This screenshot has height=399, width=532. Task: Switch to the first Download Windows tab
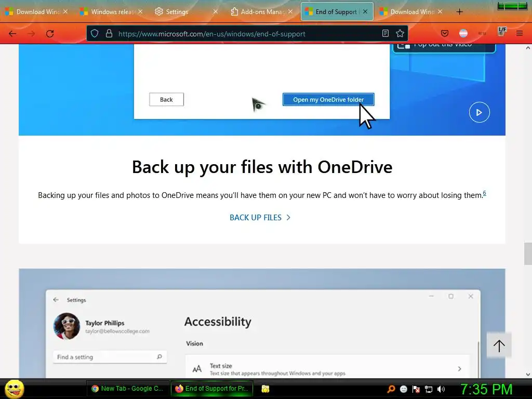36,12
